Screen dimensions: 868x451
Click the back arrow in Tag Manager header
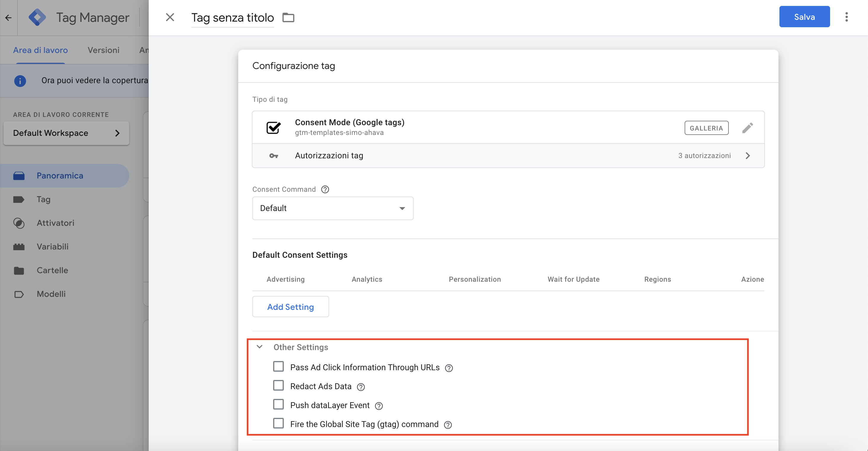click(x=8, y=17)
